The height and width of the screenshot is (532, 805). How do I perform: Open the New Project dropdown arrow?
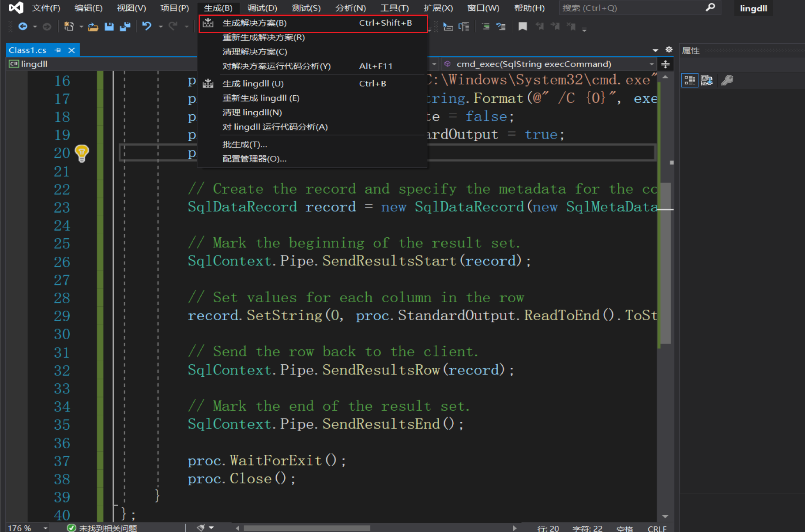point(81,27)
